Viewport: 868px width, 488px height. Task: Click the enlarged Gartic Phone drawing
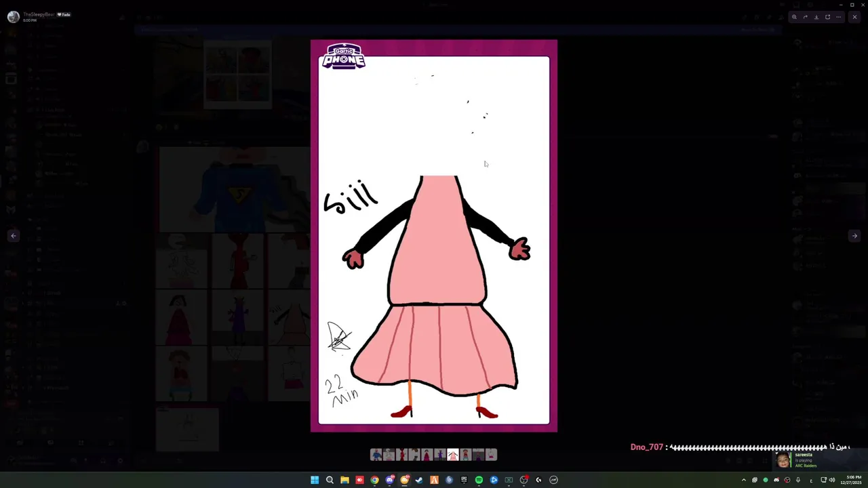[x=434, y=236]
